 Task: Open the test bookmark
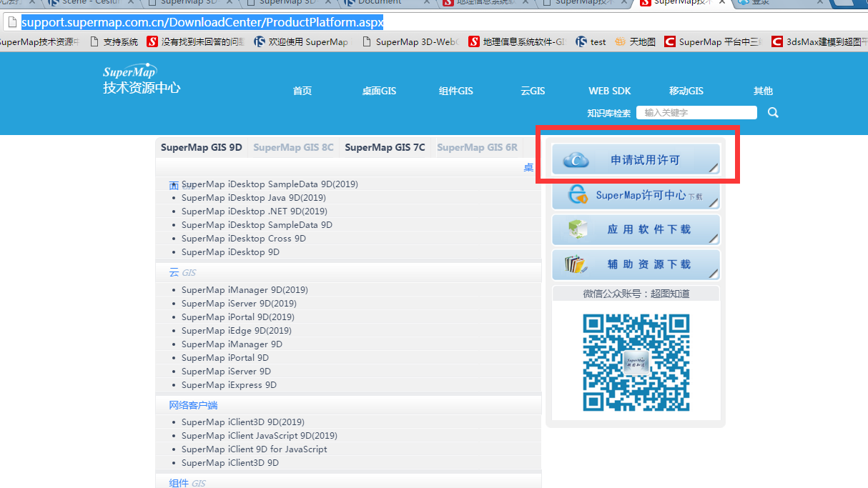(591, 42)
